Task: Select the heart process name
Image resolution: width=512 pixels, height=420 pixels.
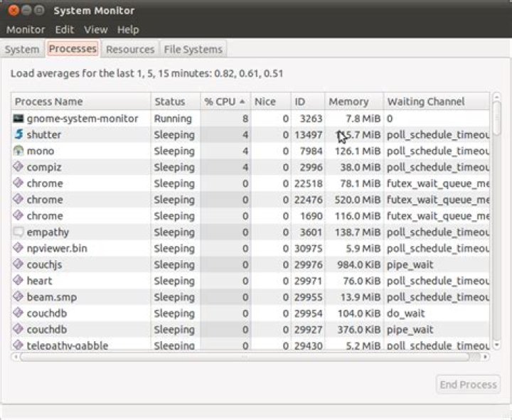Action: (40, 281)
